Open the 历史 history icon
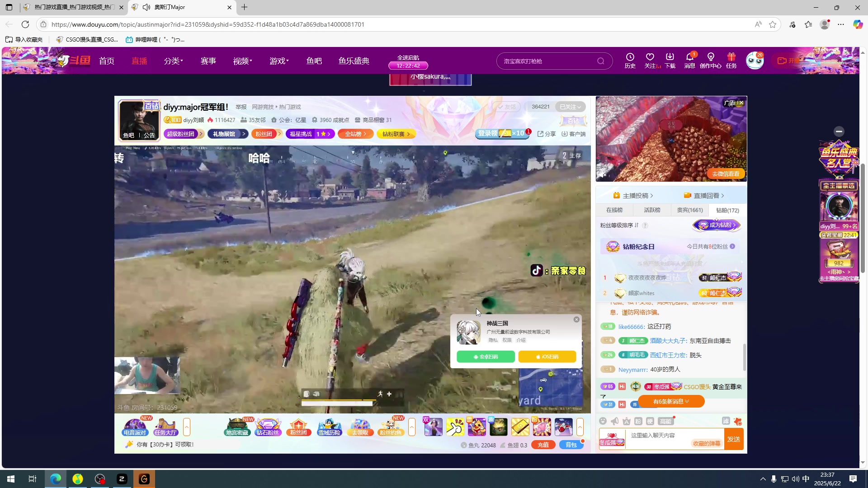 pos(630,60)
